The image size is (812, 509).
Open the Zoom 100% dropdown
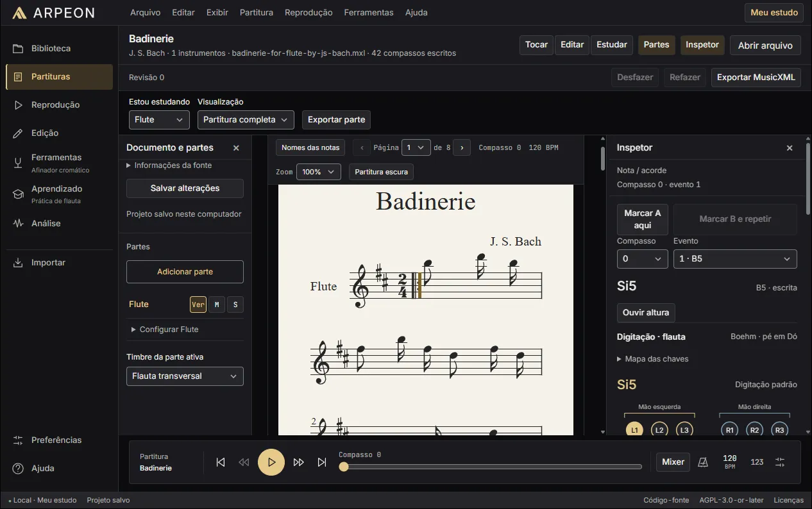tap(319, 172)
